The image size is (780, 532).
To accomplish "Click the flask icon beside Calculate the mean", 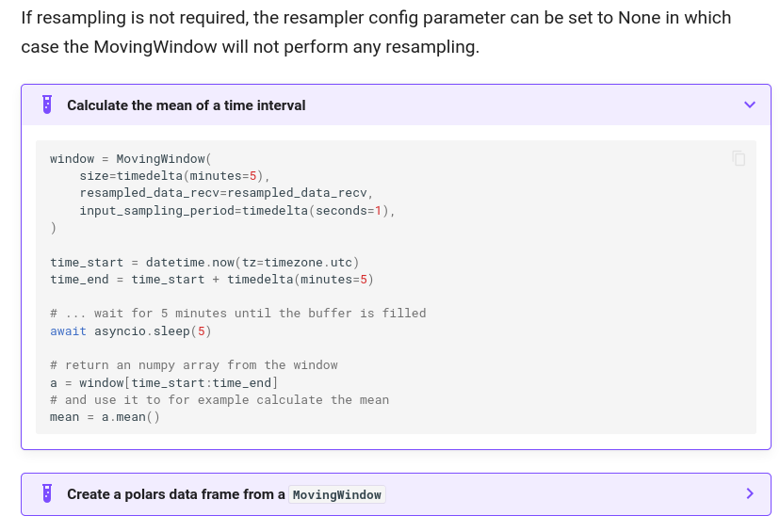I will [x=47, y=105].
